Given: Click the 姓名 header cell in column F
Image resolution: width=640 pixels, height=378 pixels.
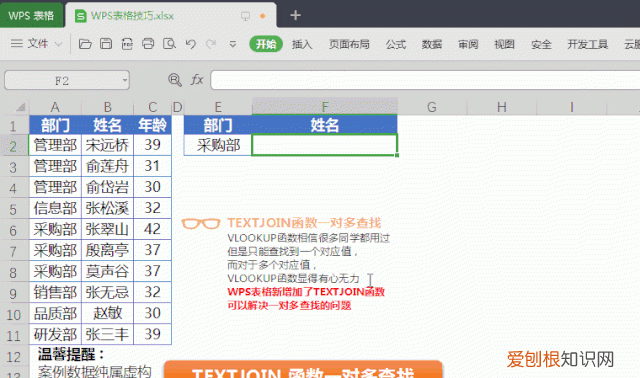Looking at the screenshot, I should click(324, 125).
